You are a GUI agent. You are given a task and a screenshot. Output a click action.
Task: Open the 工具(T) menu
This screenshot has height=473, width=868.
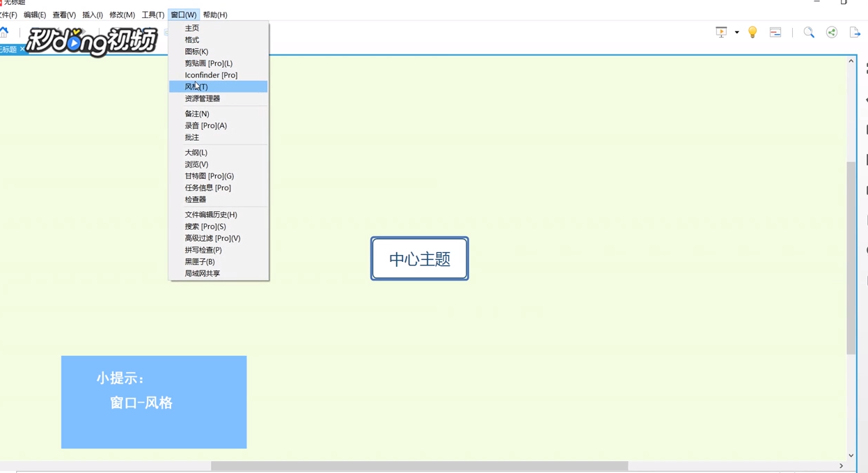coord(153,15)
